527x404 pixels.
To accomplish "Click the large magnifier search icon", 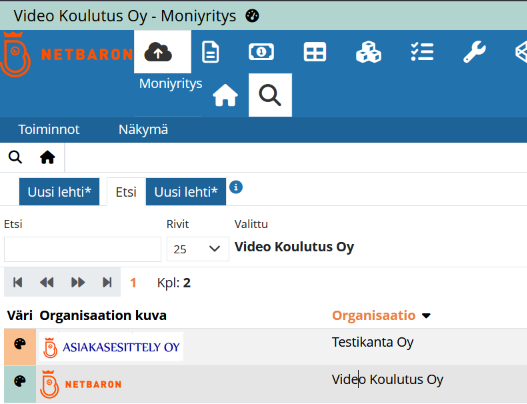I will tap(270, 95).
